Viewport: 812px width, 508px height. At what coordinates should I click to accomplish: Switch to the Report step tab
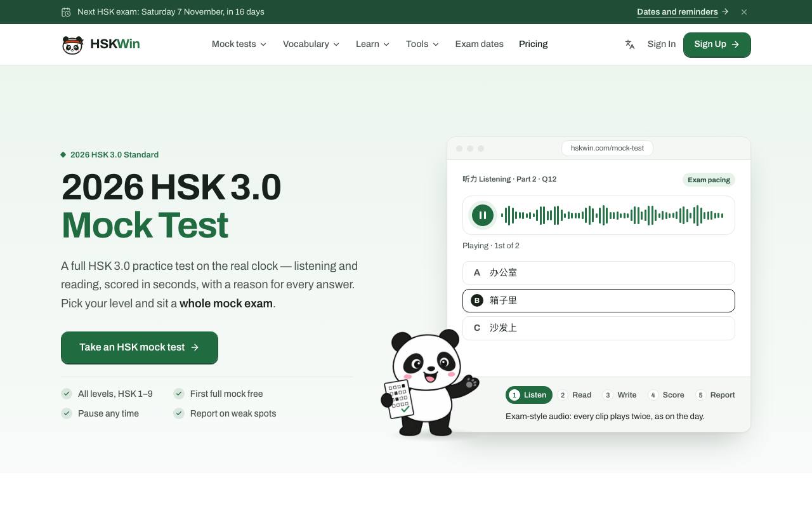[715, 395]
